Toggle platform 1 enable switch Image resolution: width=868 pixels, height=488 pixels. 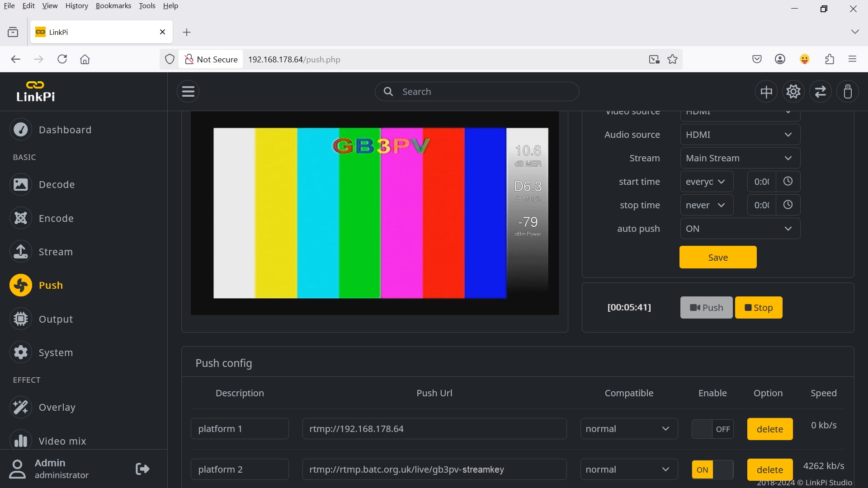point(712,429)
